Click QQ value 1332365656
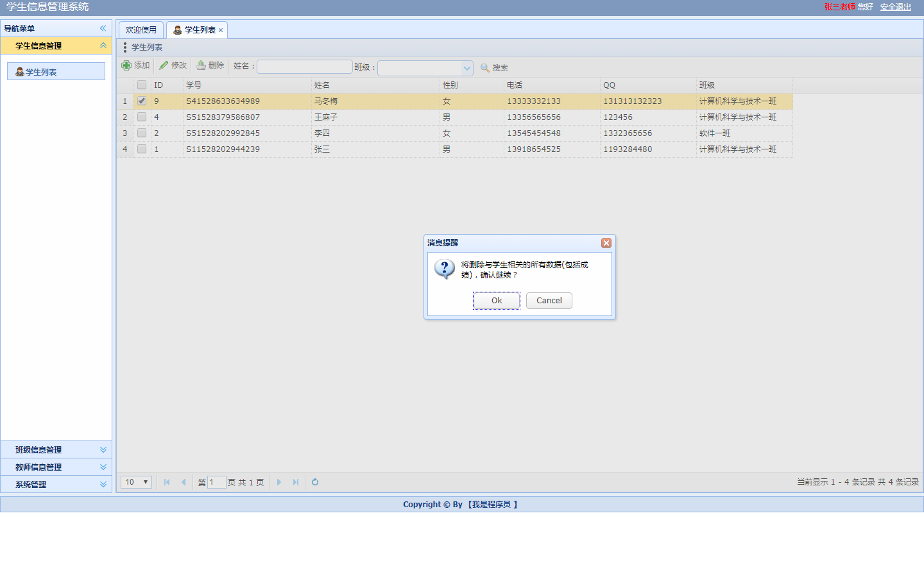The image size is (924, 570). (628, 133)
